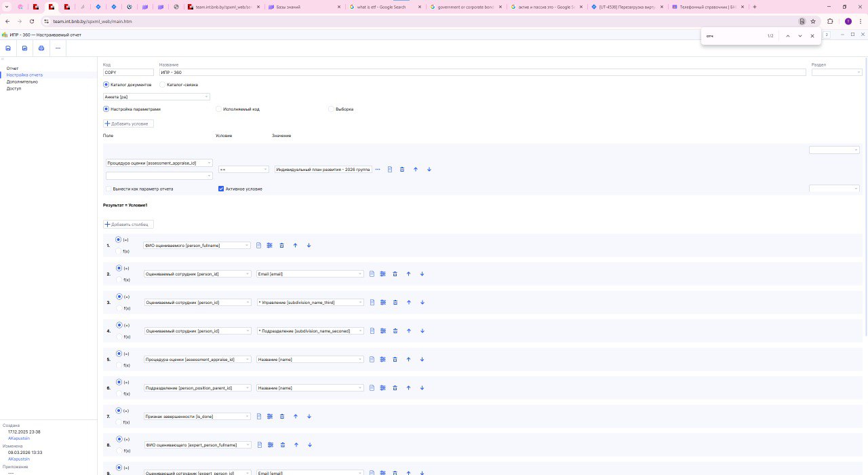Image resolution: width=868 pixels, height=475 pixels.
Task: Open the '==' condition operator dropdown
Action: [243, 169]
